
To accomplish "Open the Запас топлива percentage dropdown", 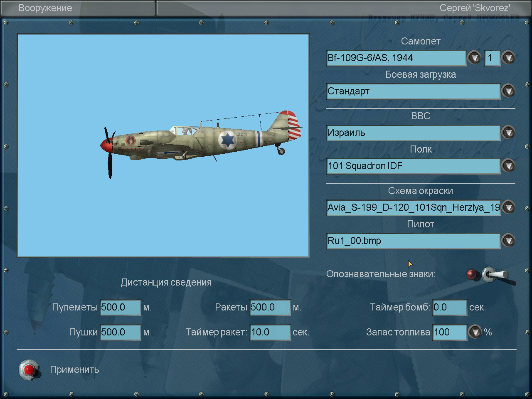I will [475, 332].
